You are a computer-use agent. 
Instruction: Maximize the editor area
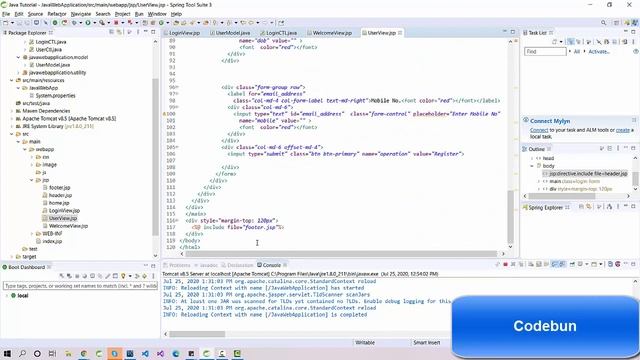click(x=513, y=32)
